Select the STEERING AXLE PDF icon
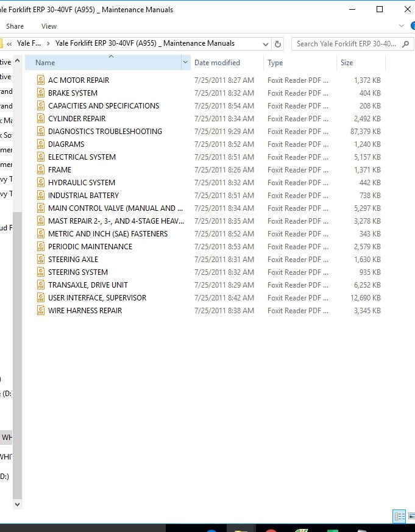The width and height of the screenshot is (415, 532). pyautogui.click(x=41, y=259)
